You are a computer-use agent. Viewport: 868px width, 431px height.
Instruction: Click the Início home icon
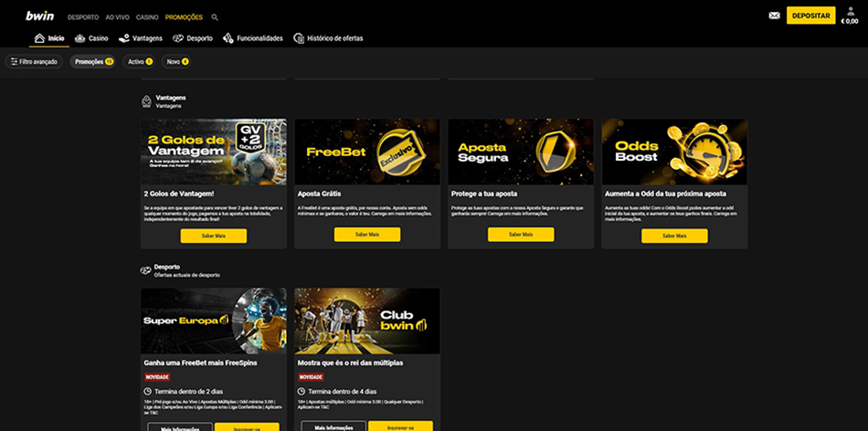tap(39, 38)
